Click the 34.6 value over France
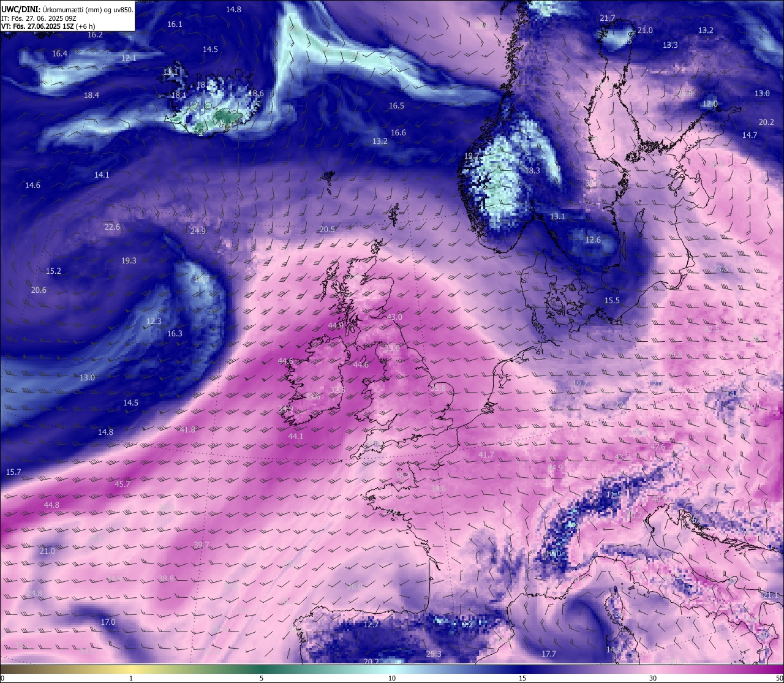 438,489
